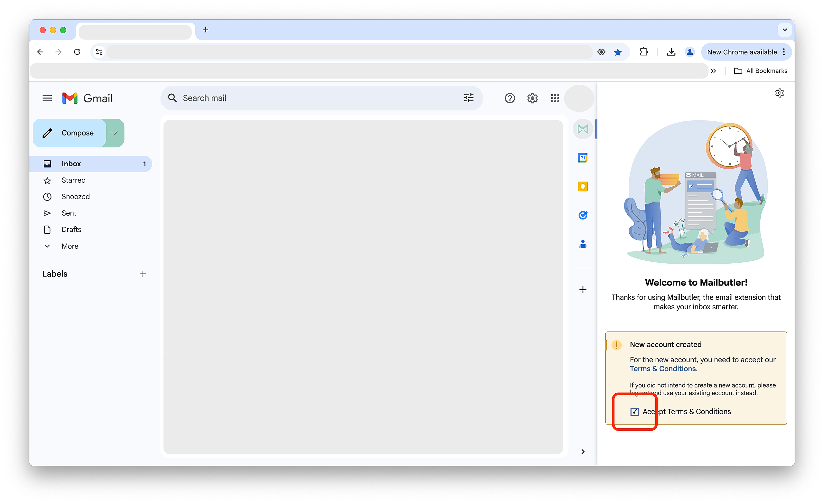Open All Bookmarks folder

point(761,71)
